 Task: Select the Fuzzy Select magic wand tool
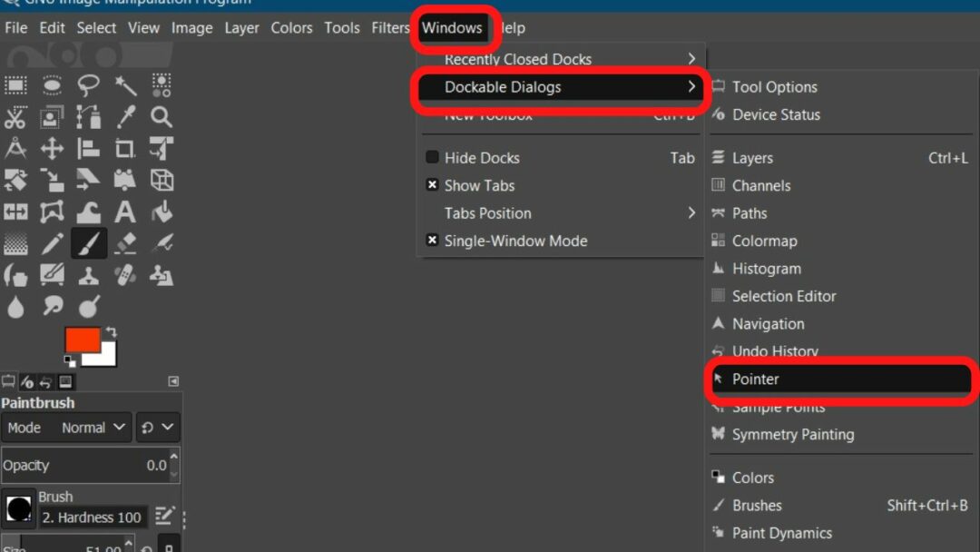tap(125, 85)
